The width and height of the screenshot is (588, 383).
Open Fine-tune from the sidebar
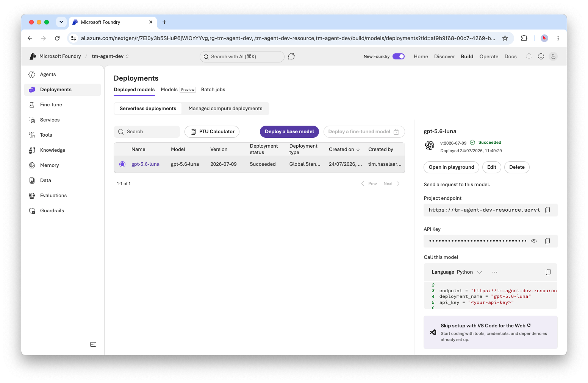pyautogui.click(x=51, y=105)
